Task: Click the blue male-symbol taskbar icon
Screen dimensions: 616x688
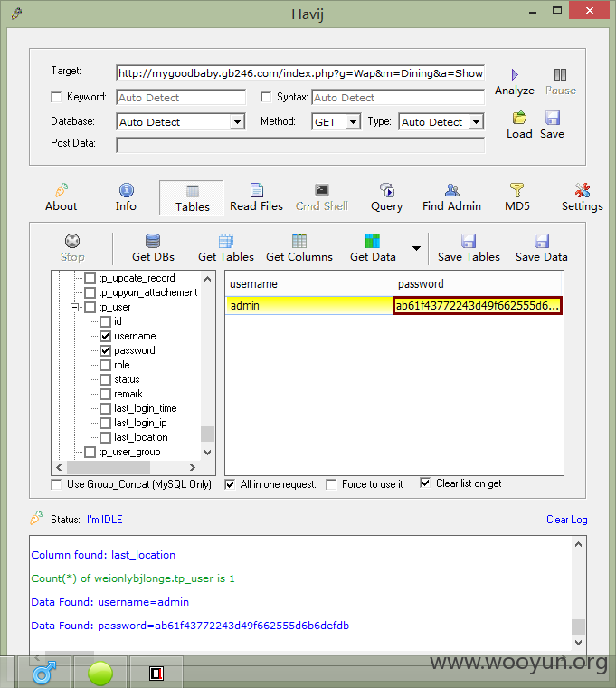Action: 44,674
